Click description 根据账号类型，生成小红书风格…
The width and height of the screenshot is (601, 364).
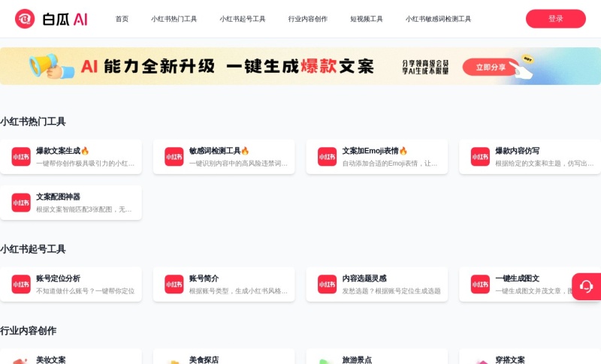238,291
